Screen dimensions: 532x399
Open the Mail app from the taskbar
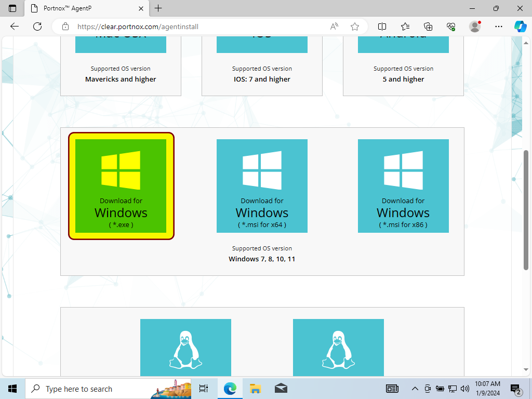tap(281, 389)
